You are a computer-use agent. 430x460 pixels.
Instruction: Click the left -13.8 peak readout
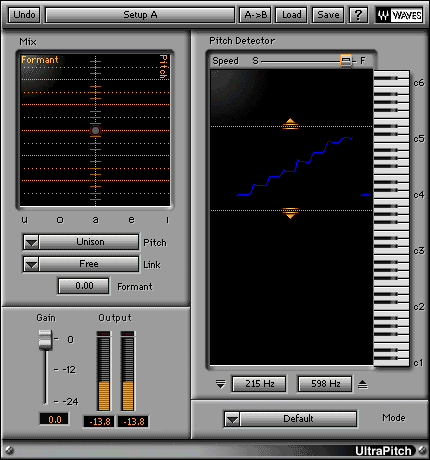pyautogui.click(x=99, y=422)
